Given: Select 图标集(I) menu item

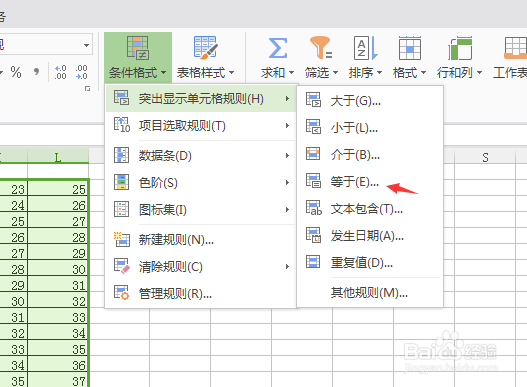Looking at the screenshot, I should point(201,210).
